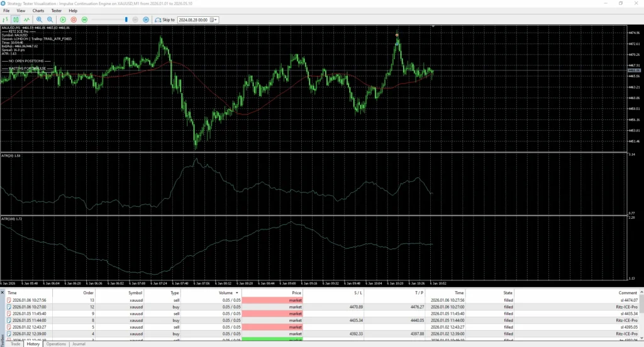Image resolution: width=644 pixels, height=347 pixels.
Task: Click red market price cell of order 9
Action: pos(272,314)
